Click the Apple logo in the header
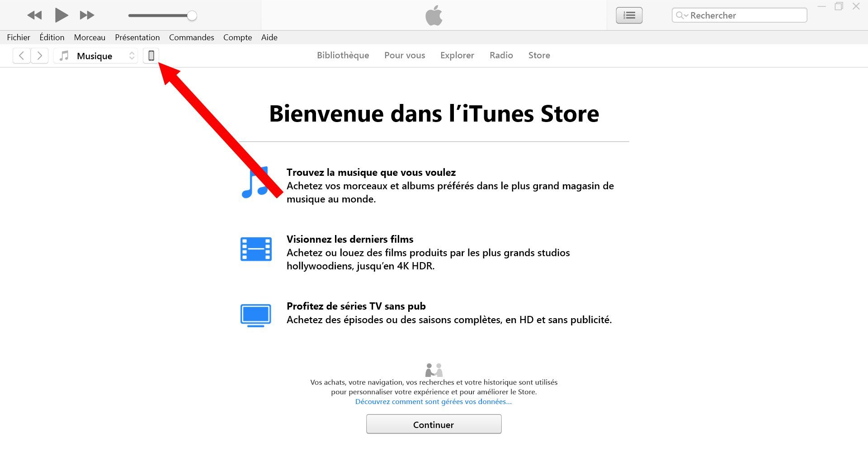The height and width of the screenshot is (461, 868). pos(434,15)
